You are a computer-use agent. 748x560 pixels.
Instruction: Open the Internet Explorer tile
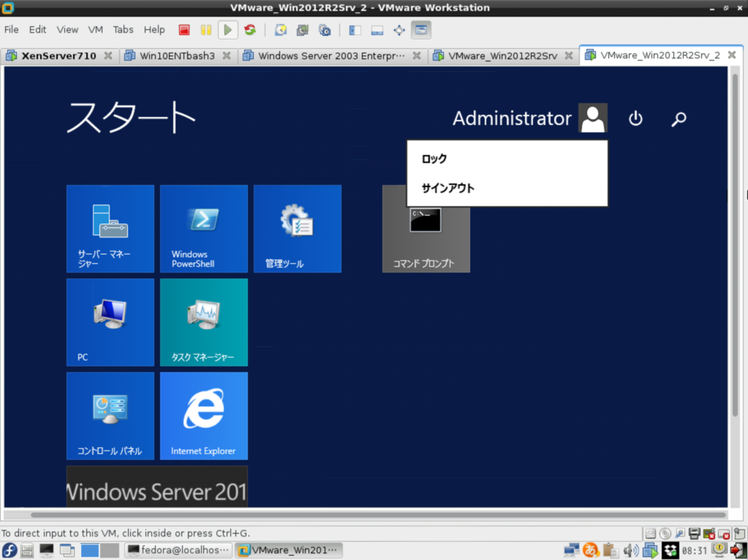pos(204,416)
